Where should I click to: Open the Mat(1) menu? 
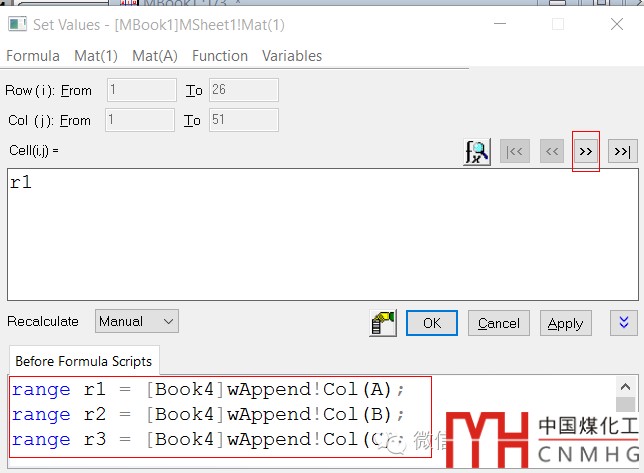[96, 56]
